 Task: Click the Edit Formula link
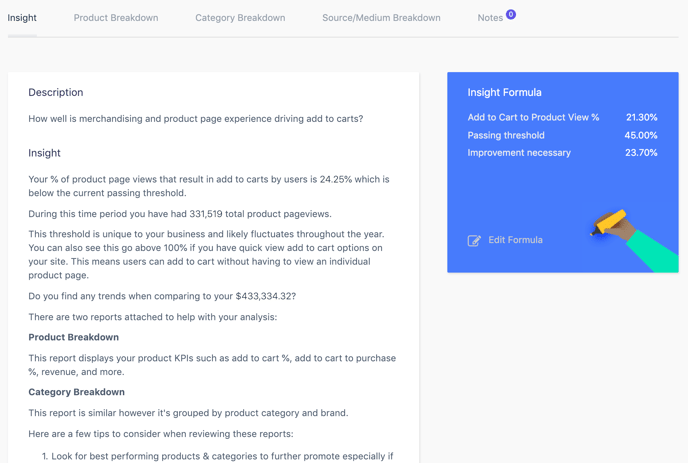point(515,240)
